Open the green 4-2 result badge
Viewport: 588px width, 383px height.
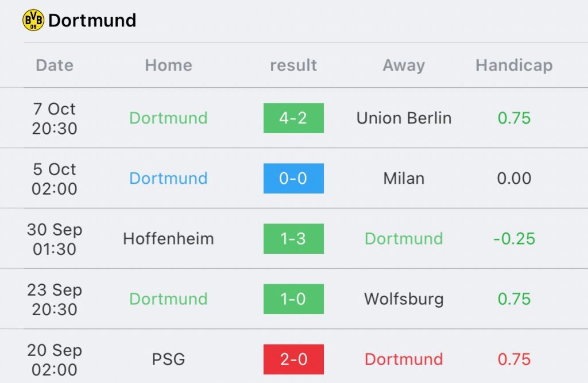(x=293, y=118)
